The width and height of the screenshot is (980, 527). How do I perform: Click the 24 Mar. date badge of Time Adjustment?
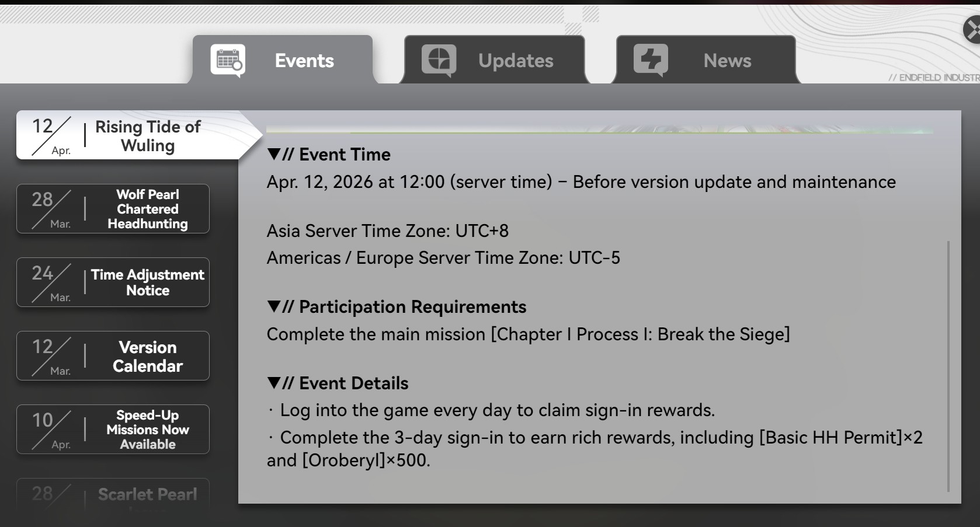[51, 282]
